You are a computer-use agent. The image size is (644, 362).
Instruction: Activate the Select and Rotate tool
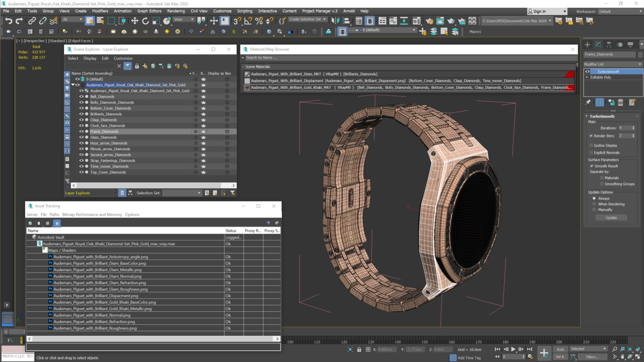point(145,21)
